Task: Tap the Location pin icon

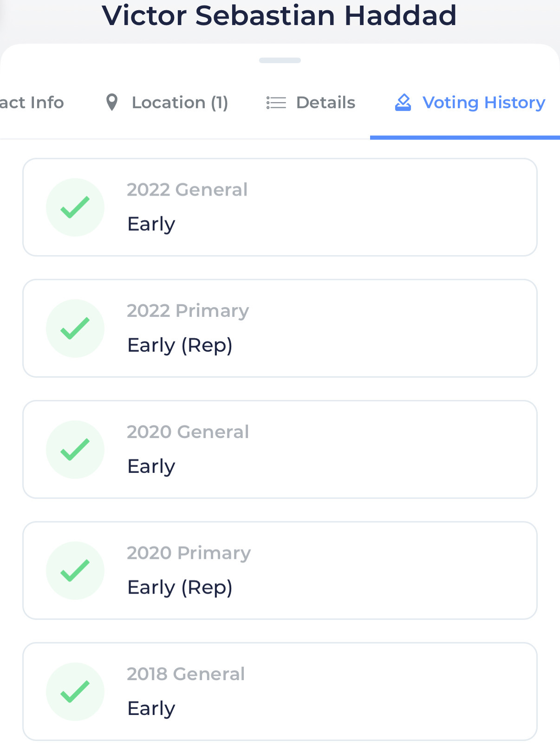Action: pyautogui.click(x=111, y=102)
